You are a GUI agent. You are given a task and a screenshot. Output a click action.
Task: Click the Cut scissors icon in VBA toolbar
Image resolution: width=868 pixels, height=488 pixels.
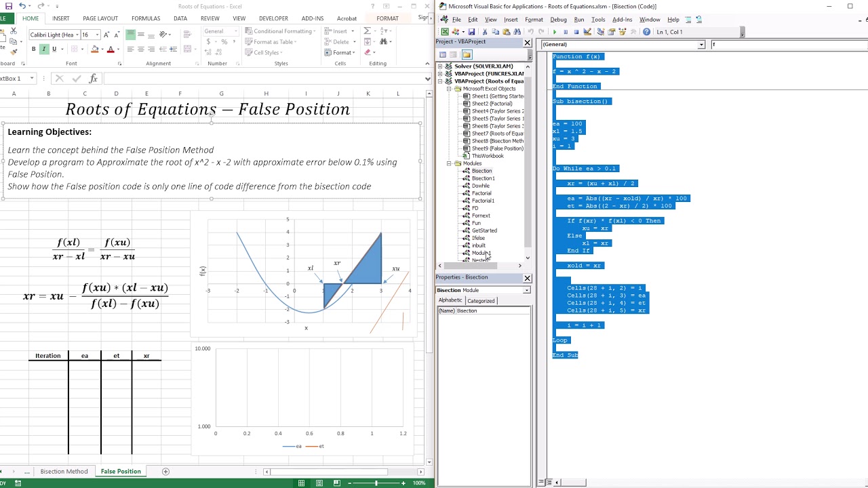[484, 32]
